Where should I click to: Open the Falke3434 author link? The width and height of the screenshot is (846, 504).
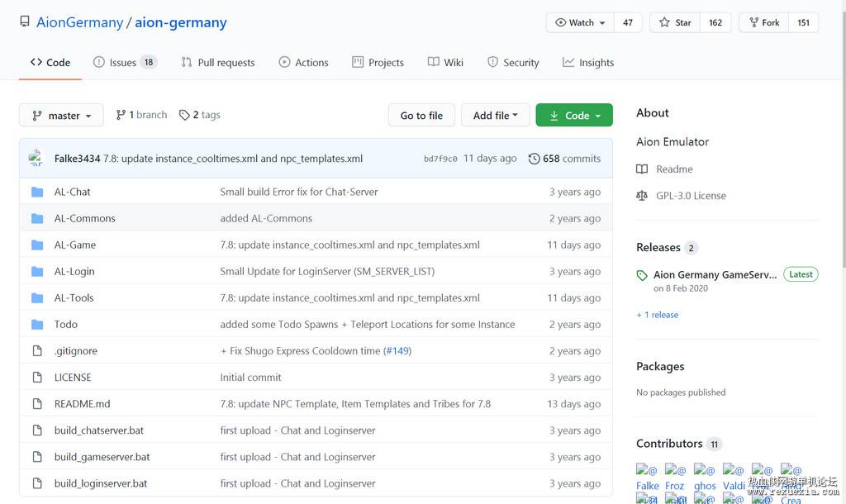point(77,159)
